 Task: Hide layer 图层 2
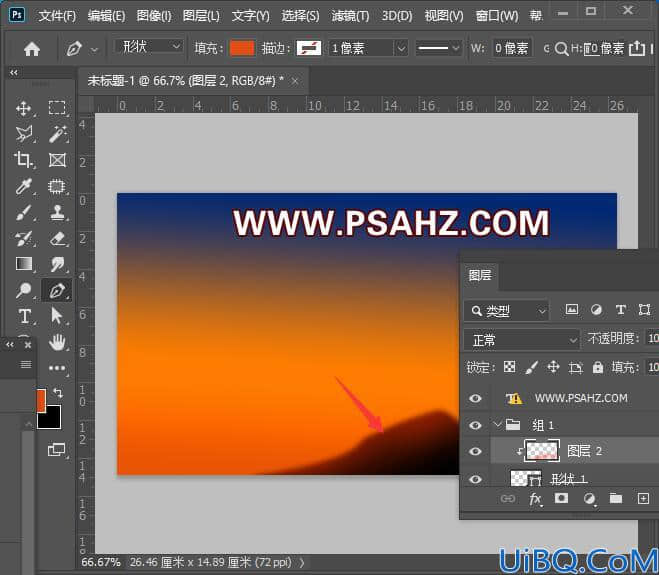pos(475,451)
